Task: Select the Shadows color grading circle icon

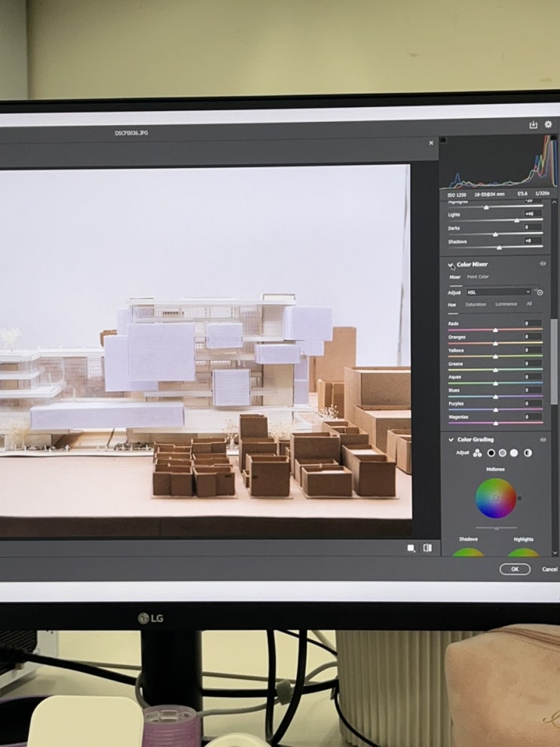Action: 491,452
